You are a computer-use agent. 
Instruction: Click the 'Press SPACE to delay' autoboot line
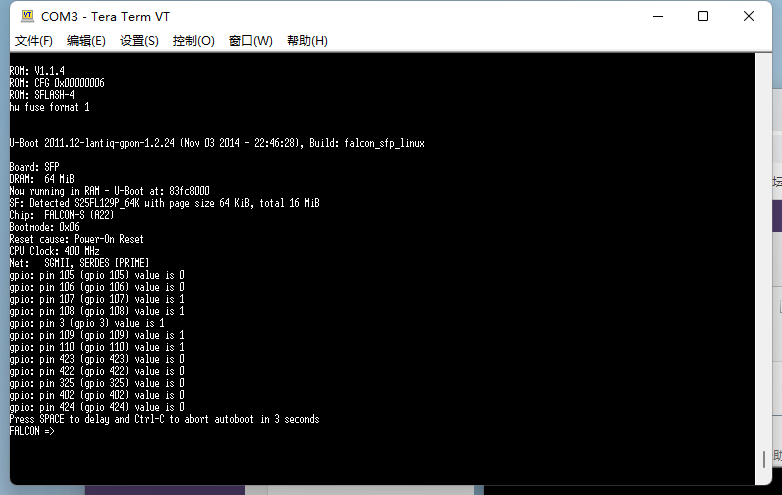165,419
